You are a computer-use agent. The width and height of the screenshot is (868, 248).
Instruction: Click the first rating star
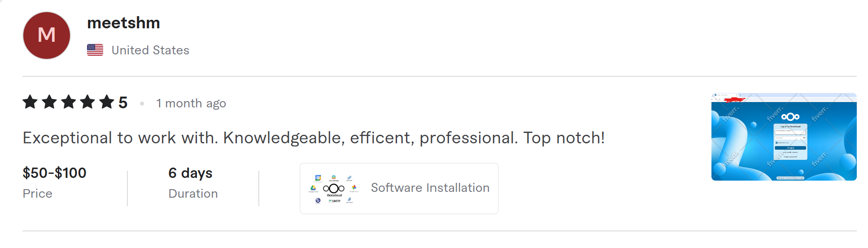coord(30,102)
